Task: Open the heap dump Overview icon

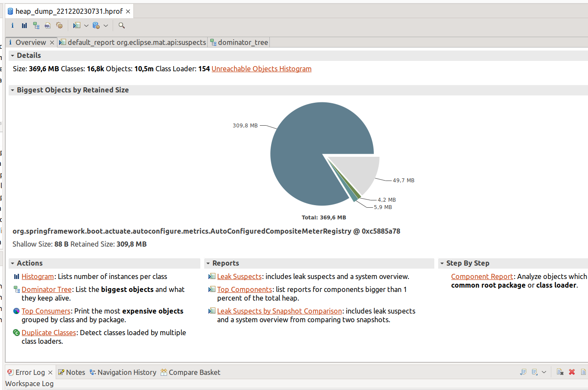Action: (12, 25)
